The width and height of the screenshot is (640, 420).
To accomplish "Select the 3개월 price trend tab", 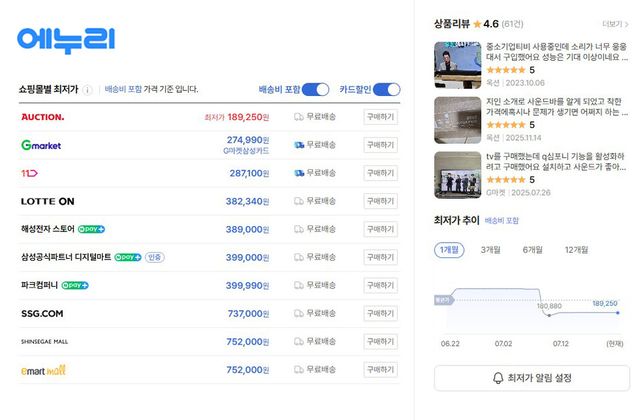I will click(491, 250).
